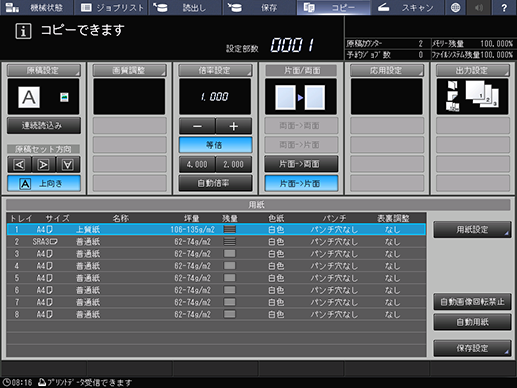Open help with the question mark icon

click(x=505, y=7)
